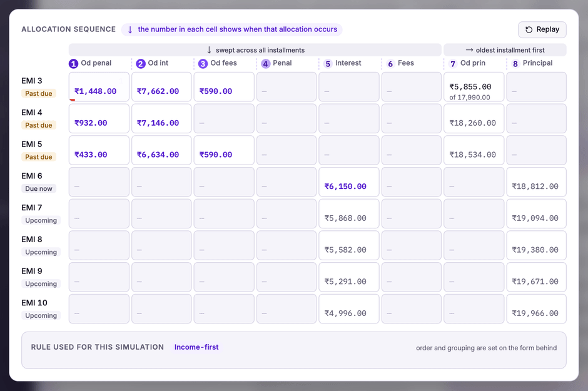588x391 pixels.
Task: Select the ₹19,380.00 Principal cell
Action: pos(537,245)
